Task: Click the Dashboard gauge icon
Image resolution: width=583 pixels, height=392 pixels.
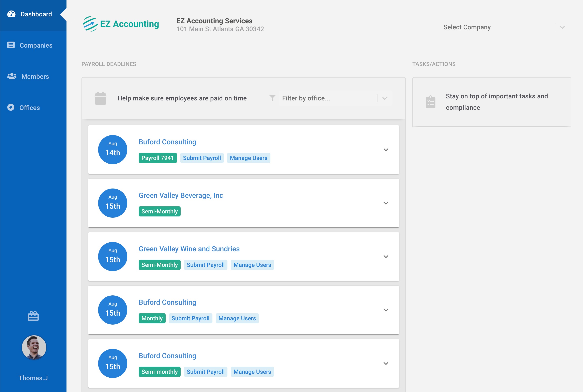Action: click(x=11, y=14)
